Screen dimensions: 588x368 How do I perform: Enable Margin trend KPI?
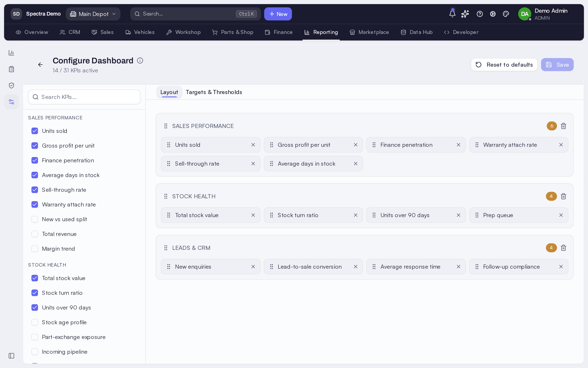pos(35,249)
